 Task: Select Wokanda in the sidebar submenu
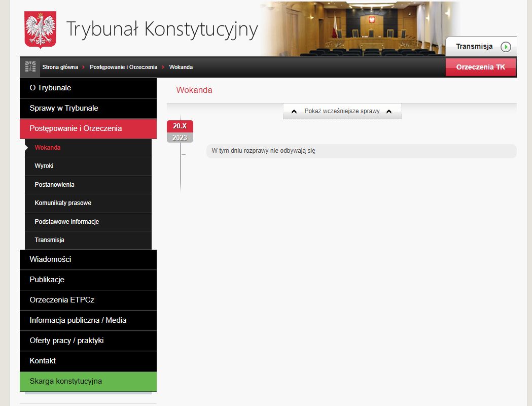click(x=88, y=148)
